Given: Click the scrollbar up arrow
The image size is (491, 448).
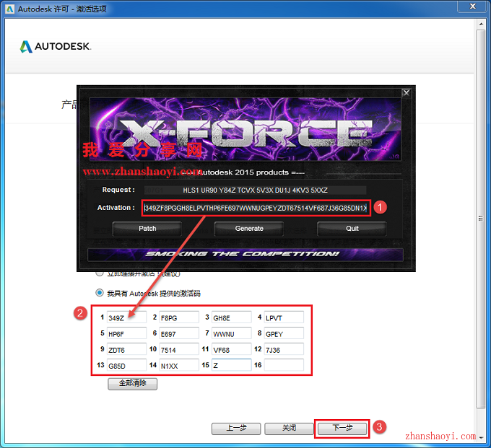Looking at the screenshot, I should pyautogui.click(x=481, y=24).
